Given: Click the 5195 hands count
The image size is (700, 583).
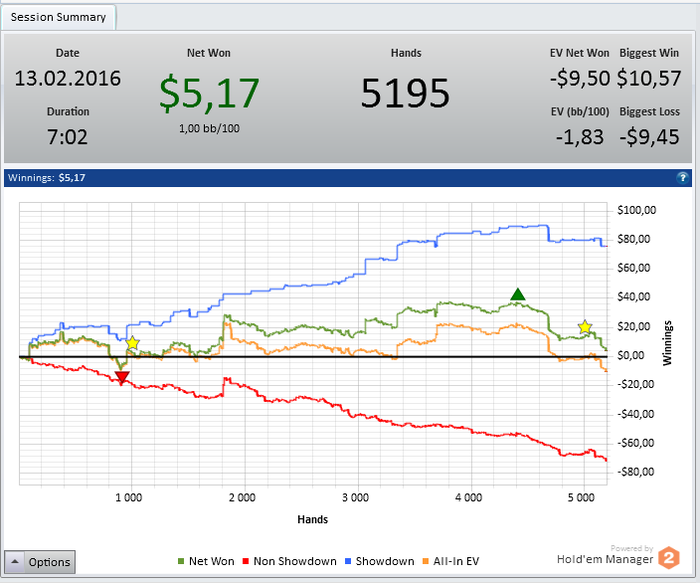Looking at the screenshot, I should 405,93.
